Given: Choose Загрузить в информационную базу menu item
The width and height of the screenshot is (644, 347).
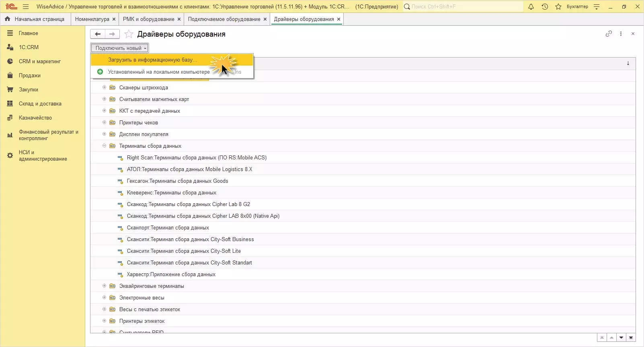Looking at the screenshot, I should click(x=172, y=60).
